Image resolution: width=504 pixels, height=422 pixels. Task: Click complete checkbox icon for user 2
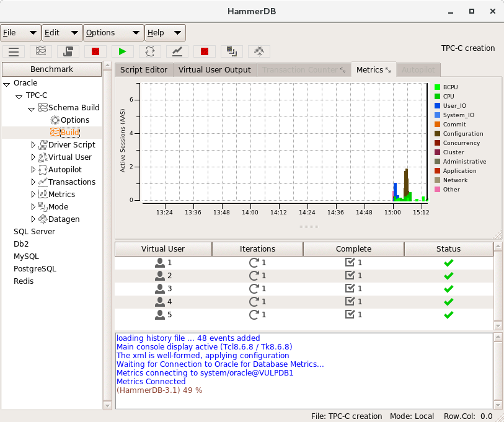350,275
